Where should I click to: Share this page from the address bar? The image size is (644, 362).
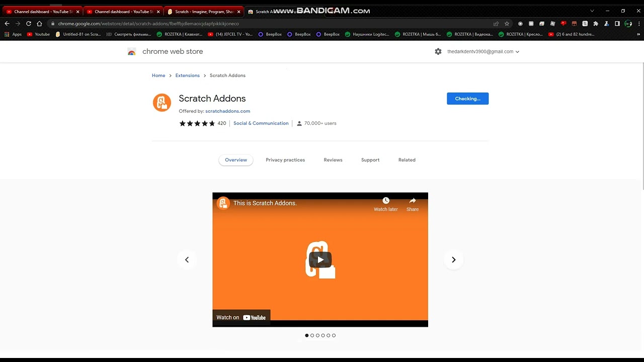[x=496, y=24]
